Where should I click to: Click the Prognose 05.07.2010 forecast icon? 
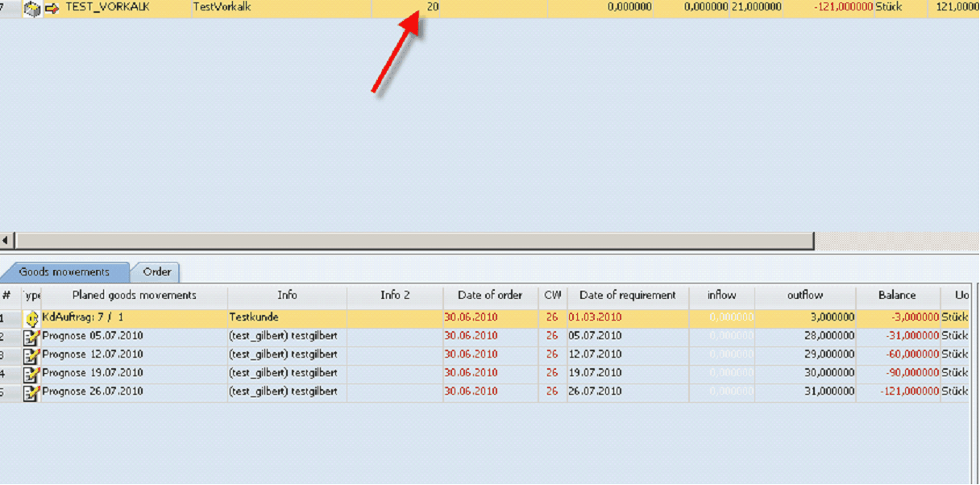coord(32,336)
